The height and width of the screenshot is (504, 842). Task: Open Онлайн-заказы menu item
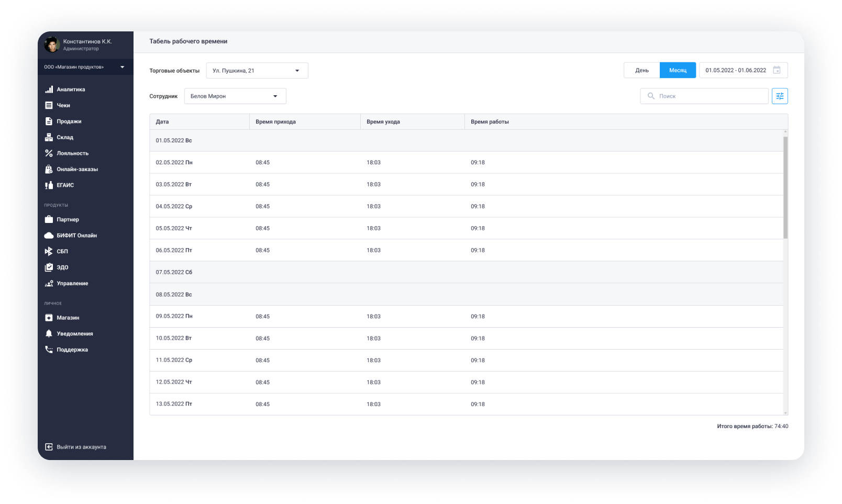click(77, 169)
